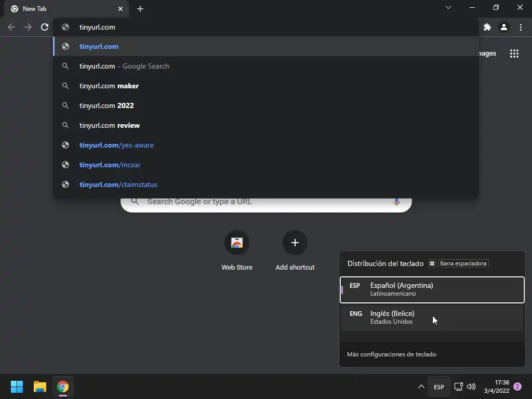Viewport: 532px width, 399px height.
Task: Open Más configuraciones de teclado link
Action: point(392,354)
